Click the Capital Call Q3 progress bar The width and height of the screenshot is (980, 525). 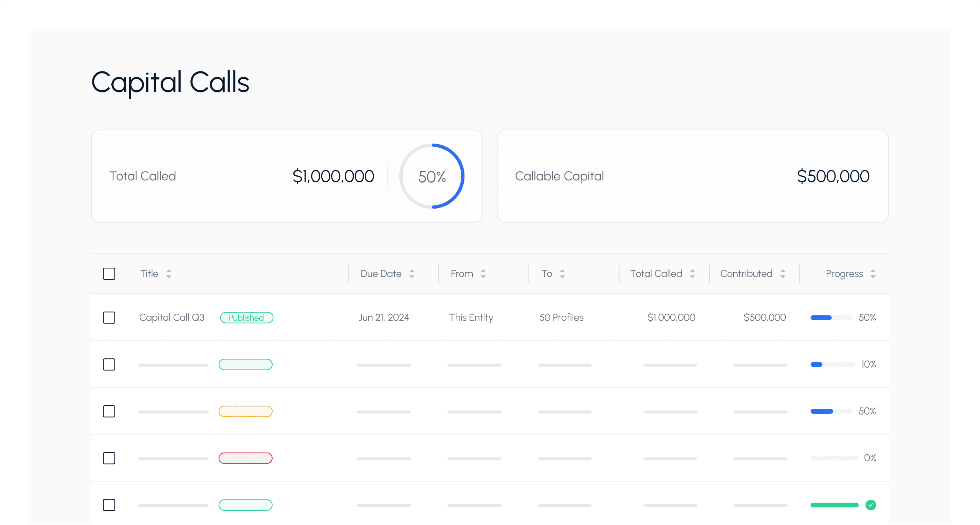coord(831,318)
